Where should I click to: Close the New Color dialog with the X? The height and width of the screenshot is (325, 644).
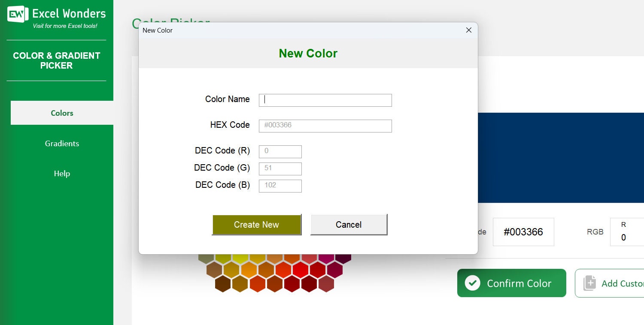(468, 30)
